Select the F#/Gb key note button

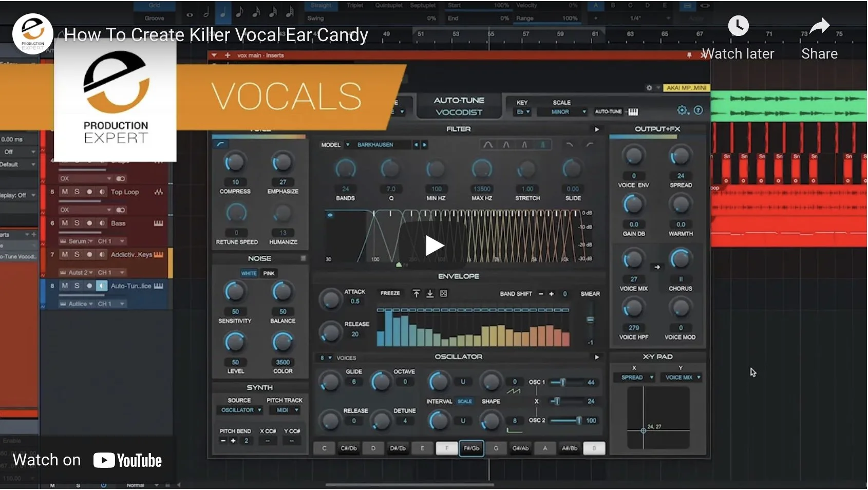(x=471, y=448)
